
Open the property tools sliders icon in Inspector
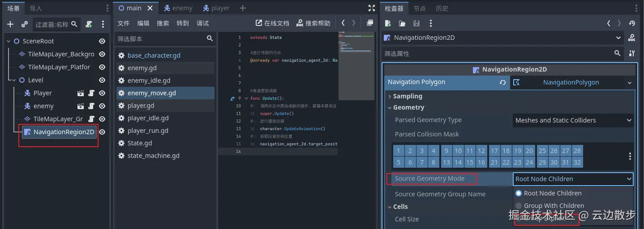tap(631, 53)
